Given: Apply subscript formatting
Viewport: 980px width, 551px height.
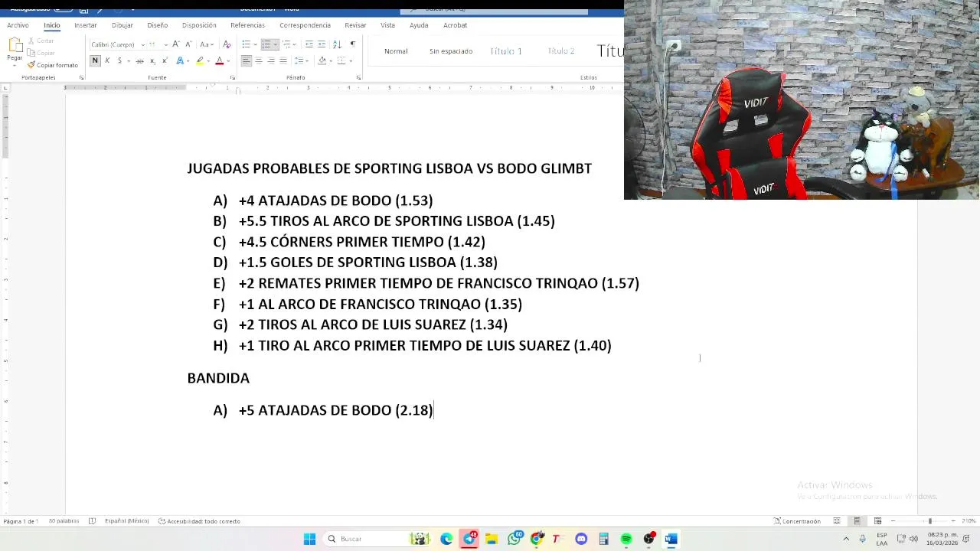Looking at the screenshot, I should pyautogui.click(x=152, y=60).
